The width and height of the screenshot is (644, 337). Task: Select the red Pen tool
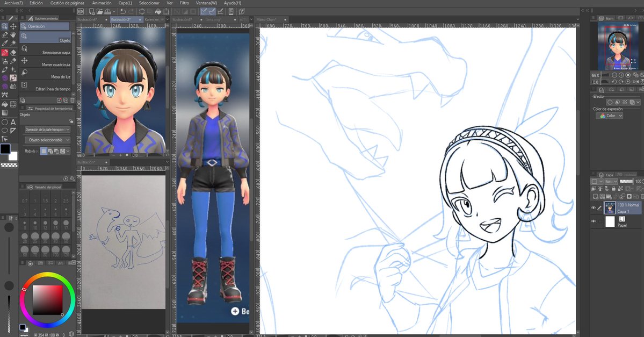(4, 52)
